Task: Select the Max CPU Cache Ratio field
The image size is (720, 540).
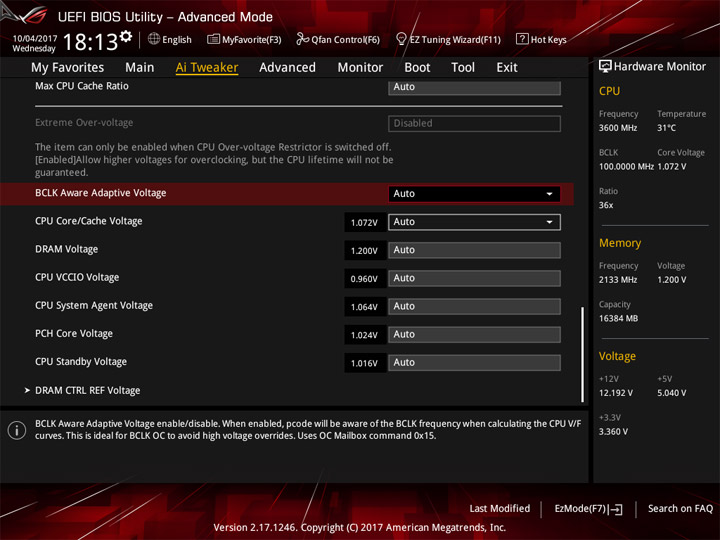Action: click(x=474, y=87)
